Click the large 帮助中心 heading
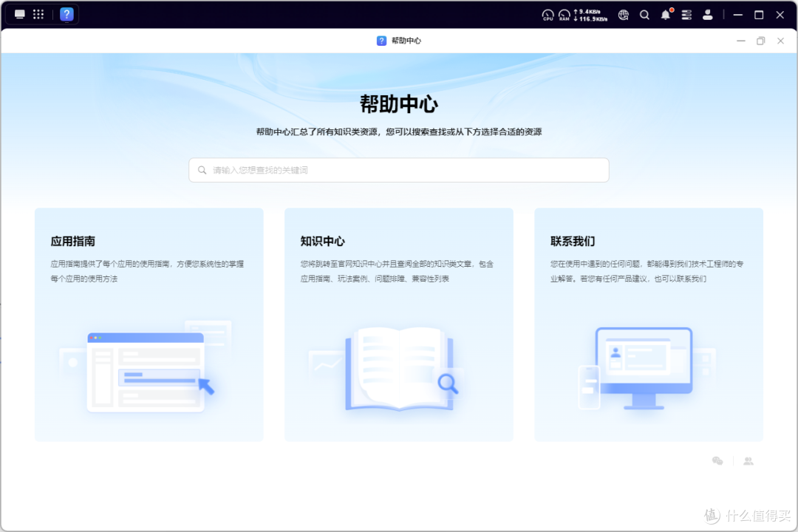798x532 pixels. click(x=399, y=104)
